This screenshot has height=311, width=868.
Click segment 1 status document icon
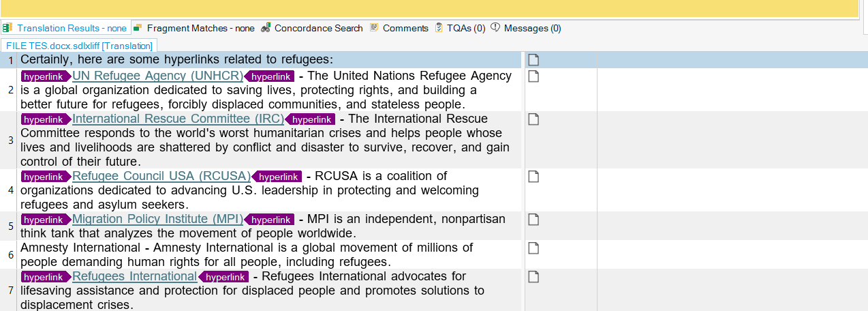pyautogui.click(x=533, y=60)
